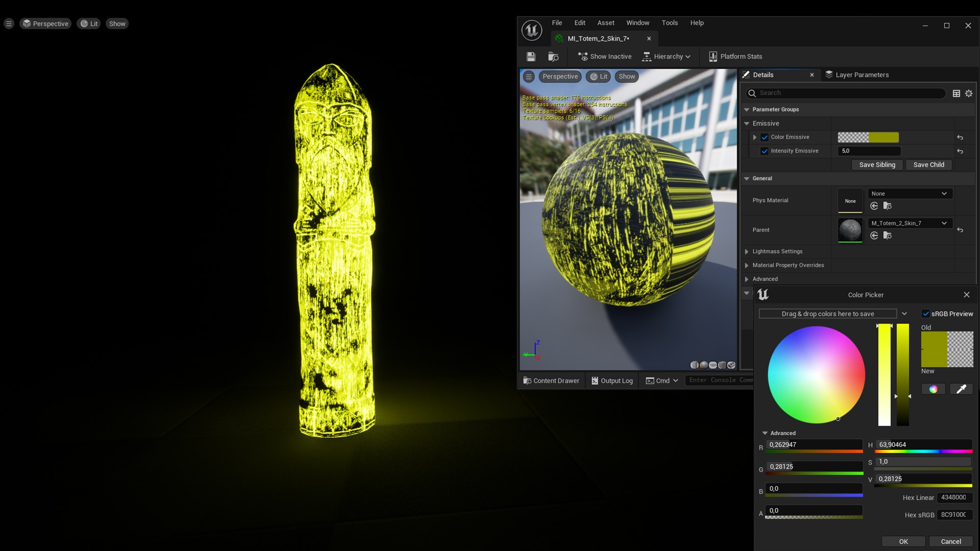
Task: Select custom mesh preview shape icon
Action: pos(731,365)
